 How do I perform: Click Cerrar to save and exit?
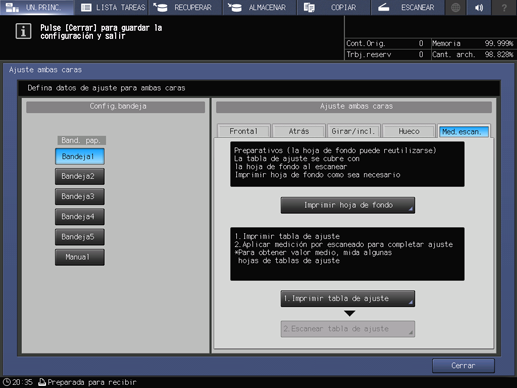(463, 366)
